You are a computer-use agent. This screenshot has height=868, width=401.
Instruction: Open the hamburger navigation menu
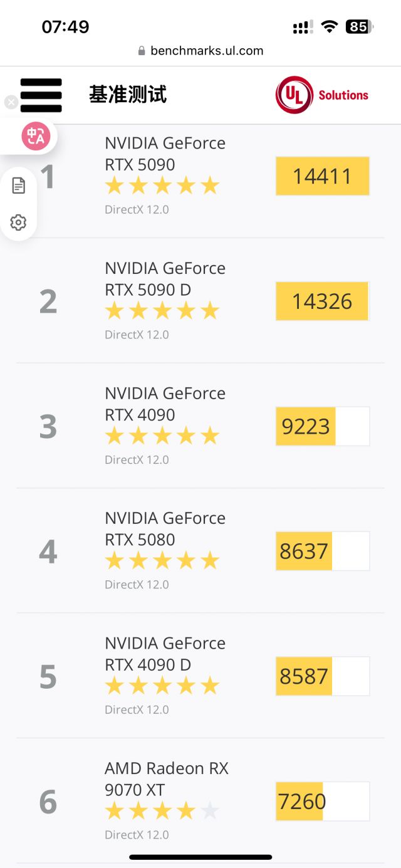[41, 95]
